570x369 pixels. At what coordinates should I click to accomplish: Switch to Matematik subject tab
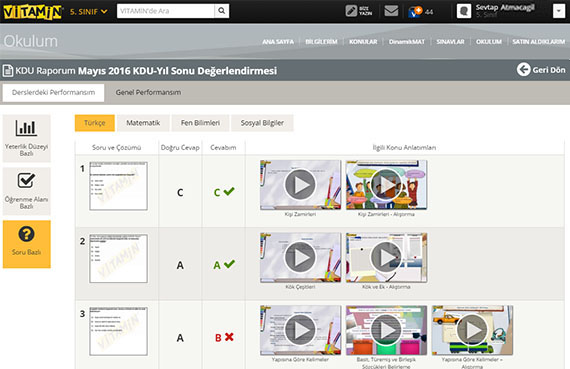[x=143, y=123]
